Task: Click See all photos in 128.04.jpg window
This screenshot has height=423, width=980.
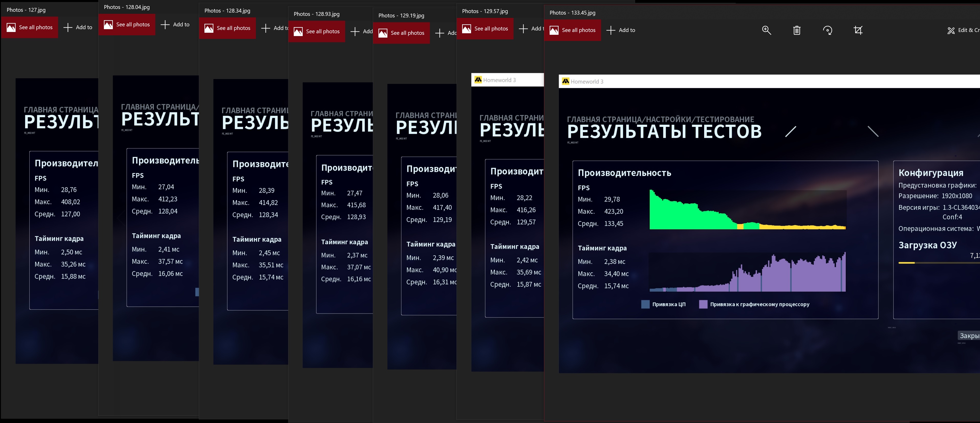Action: tap(127, 25)
